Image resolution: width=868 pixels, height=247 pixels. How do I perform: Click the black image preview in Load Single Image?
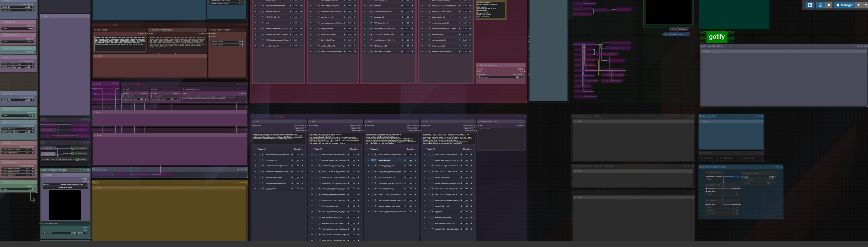click(x=65, y=205)
